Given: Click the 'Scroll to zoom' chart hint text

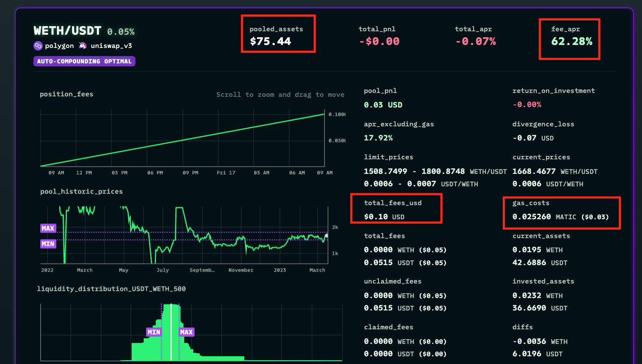Looking at the screenshot, I should pyautogui.click(x=280, y=95).
